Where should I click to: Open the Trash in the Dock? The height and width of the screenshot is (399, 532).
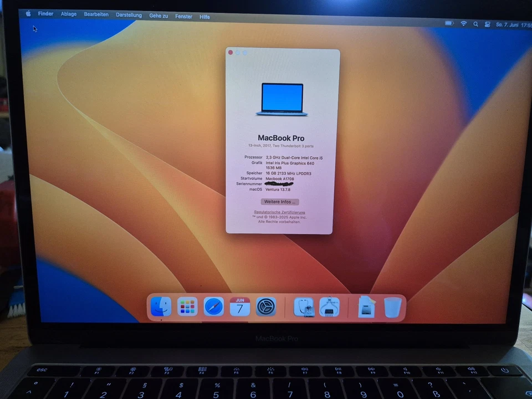tap(392, 308)
